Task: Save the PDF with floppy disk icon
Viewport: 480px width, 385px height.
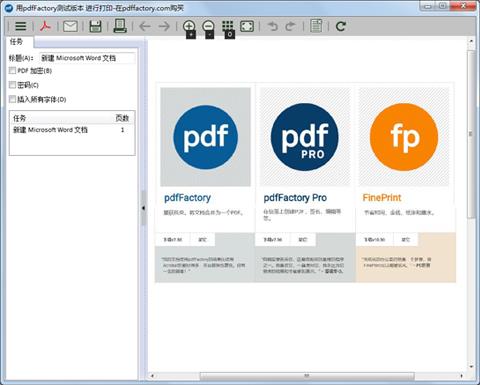Action: click(x=95, y=26)
